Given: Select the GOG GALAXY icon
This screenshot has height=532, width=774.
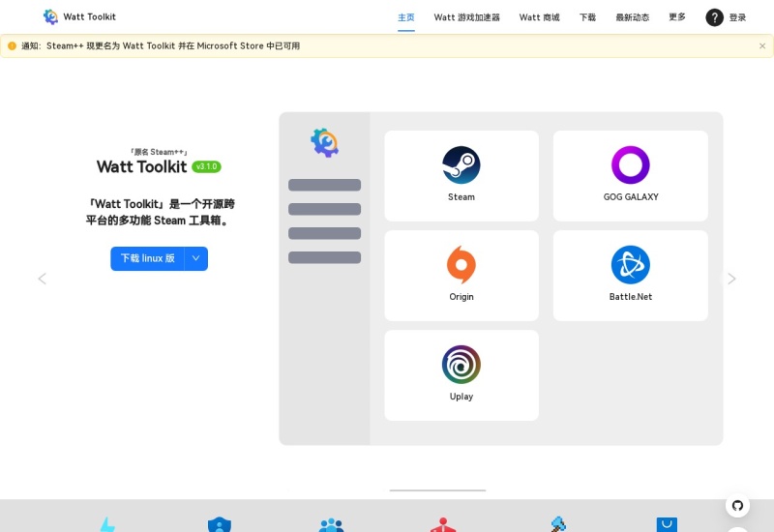Looking at the screenshot, I should (630, 165).
